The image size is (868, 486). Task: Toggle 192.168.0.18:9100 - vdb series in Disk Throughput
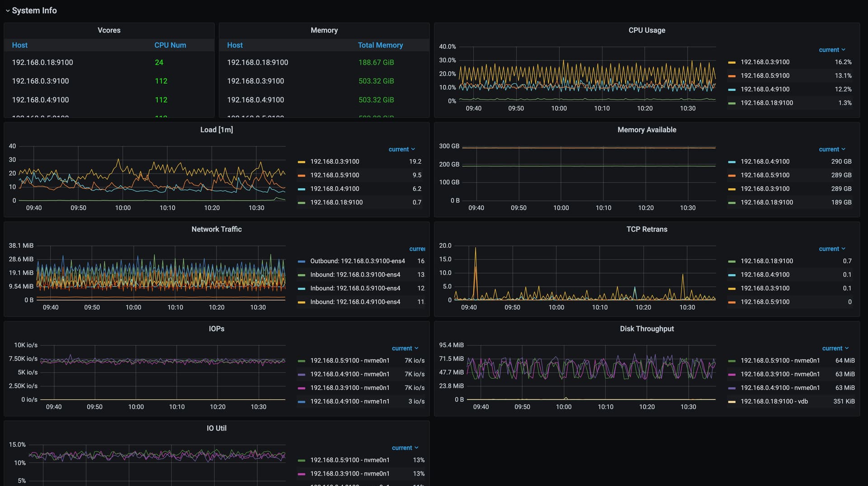coord(774,401)
